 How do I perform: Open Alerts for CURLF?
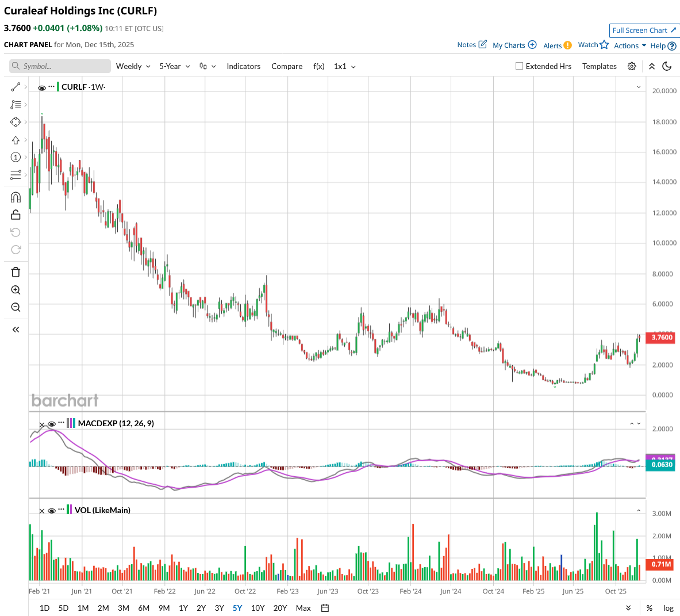[557, 45]
